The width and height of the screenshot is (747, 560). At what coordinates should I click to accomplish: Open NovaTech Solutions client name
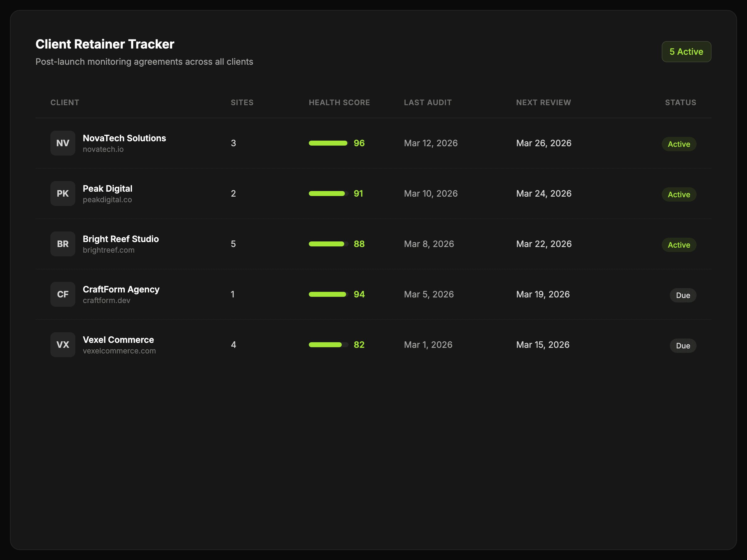pos(124,138)
